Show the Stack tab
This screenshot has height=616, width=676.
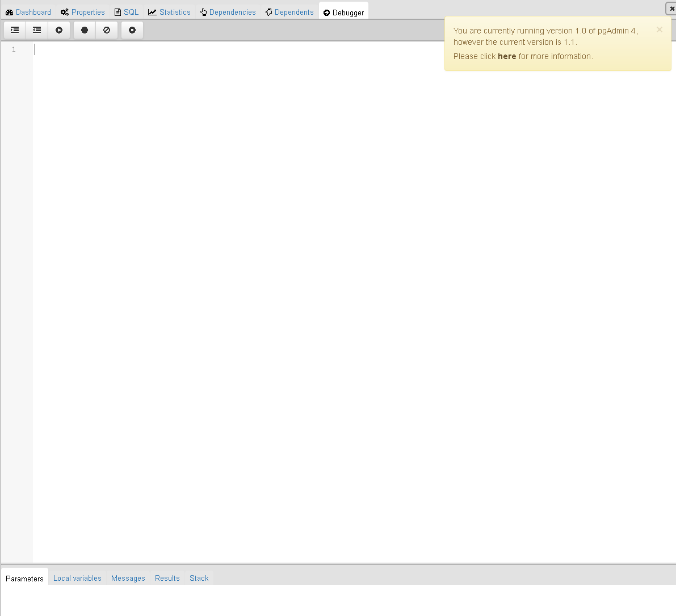point(199,578)
